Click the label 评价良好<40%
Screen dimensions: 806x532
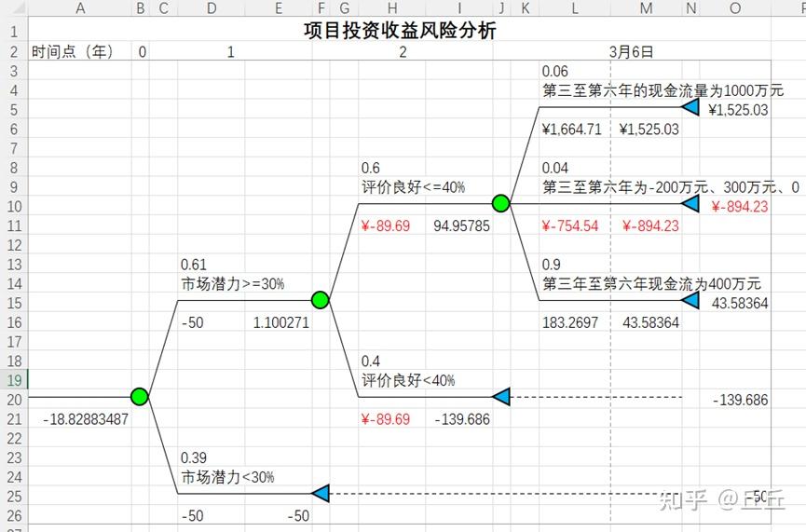coord(408,380)
